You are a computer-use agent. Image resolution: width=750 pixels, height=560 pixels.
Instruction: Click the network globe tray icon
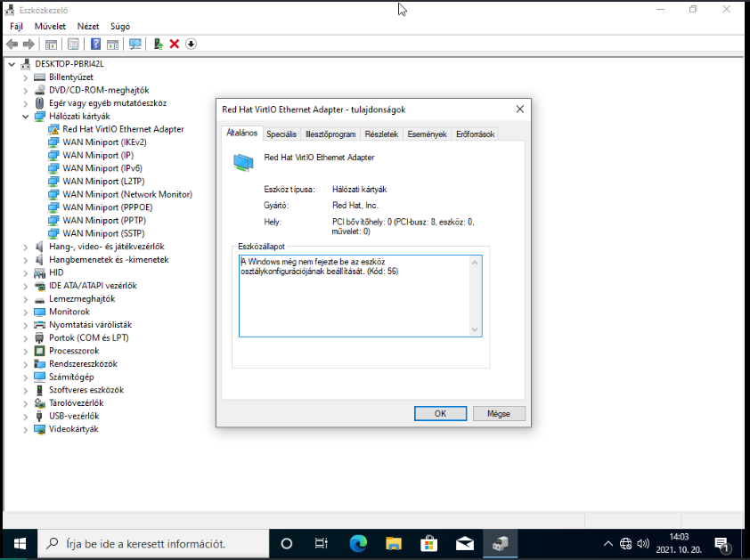point(625,544)
